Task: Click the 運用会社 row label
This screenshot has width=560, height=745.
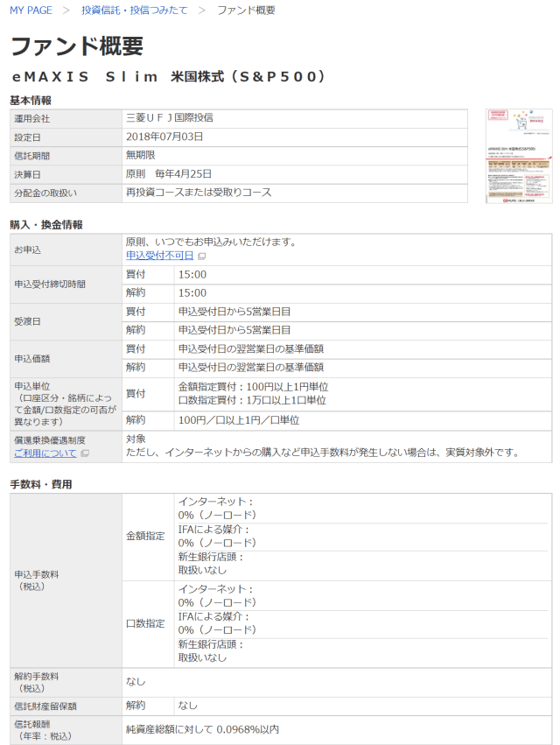Action: [x=31, y=118]
